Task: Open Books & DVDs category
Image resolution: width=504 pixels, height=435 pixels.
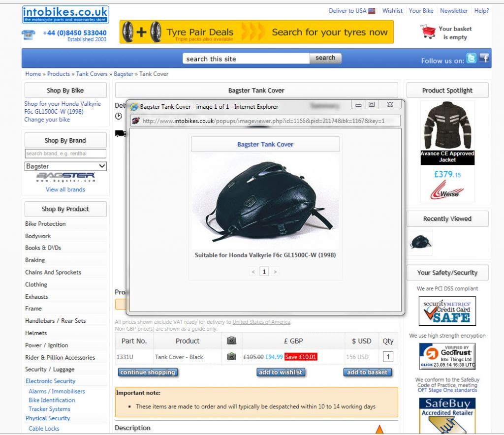Action: coord(43,248)
